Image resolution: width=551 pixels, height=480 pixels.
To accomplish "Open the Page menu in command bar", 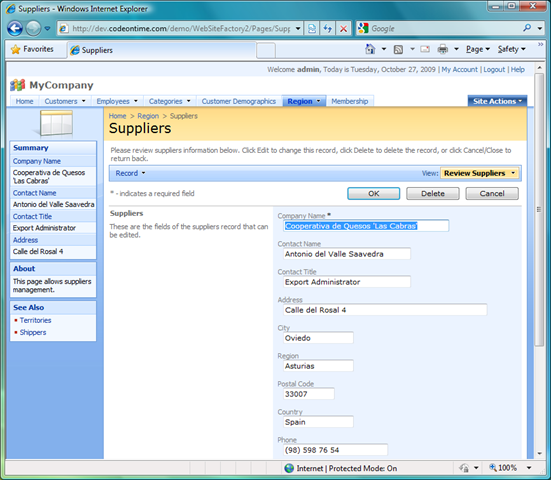I will click(478, 49).
